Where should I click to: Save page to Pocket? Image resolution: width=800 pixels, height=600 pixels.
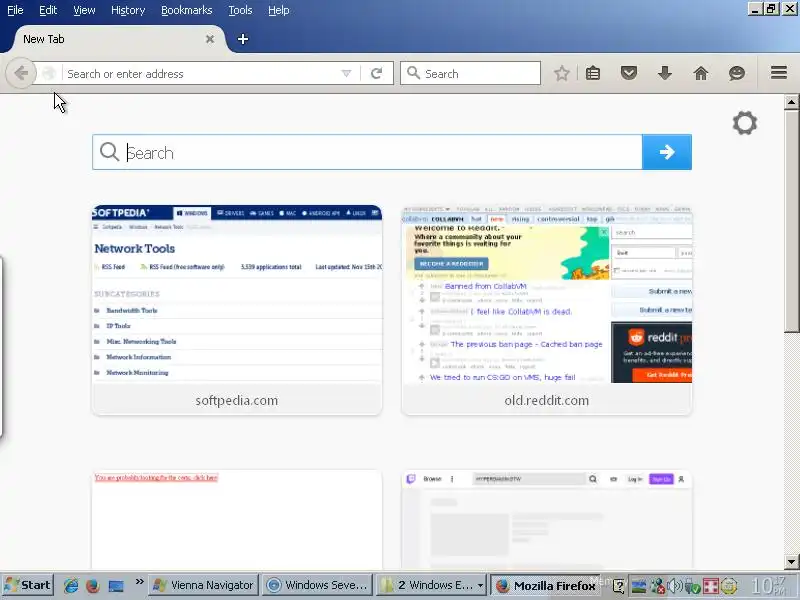pos(629,73)
